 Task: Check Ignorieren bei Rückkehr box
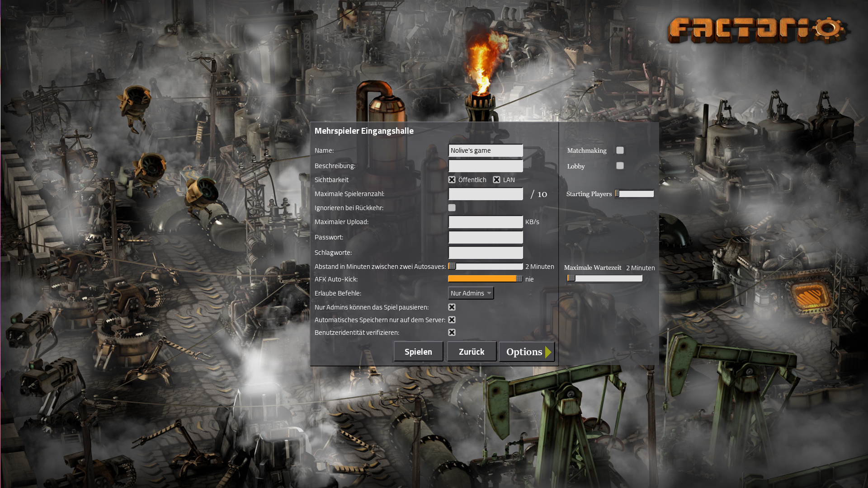452,208
